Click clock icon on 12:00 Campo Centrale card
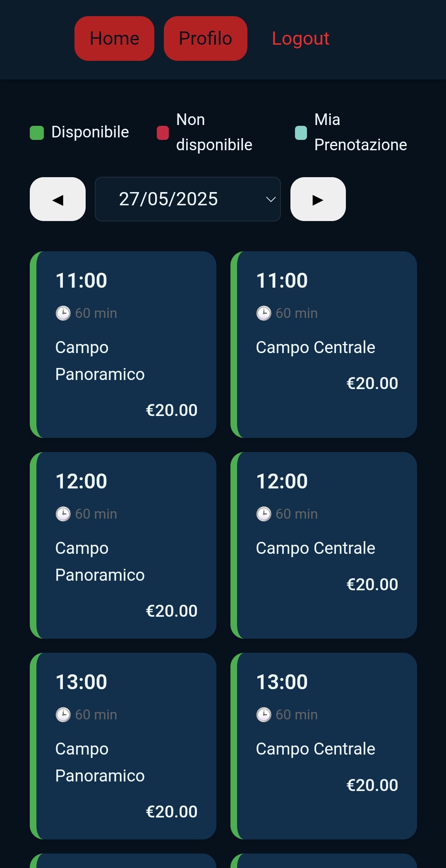 pos(264,514)
